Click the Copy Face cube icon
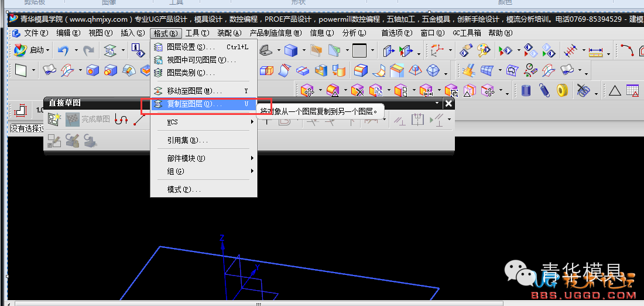The width and height of the screenshot is (644, 306). pyautogui.click(x=375, y=90)
